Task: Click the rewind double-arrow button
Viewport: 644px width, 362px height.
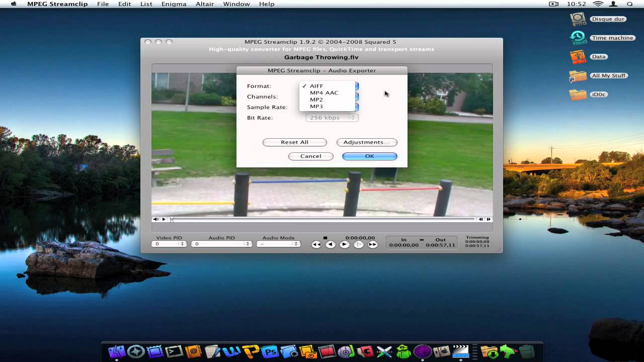Action: [x=316, y=244]
